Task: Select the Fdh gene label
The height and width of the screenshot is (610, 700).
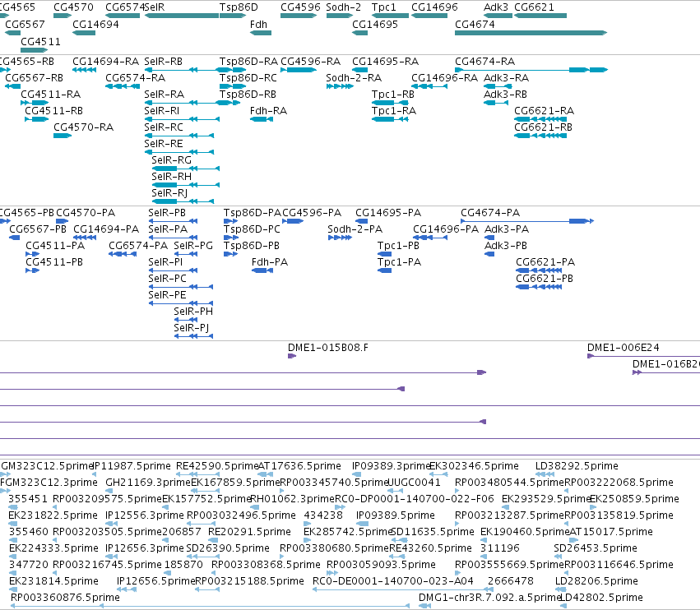Action: coord(258,25)
